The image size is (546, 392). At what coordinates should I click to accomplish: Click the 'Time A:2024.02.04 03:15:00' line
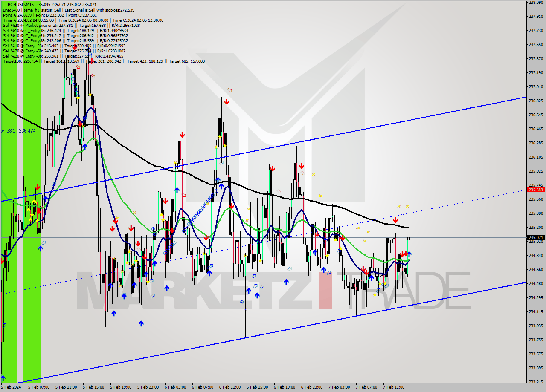tap(83, 20)
